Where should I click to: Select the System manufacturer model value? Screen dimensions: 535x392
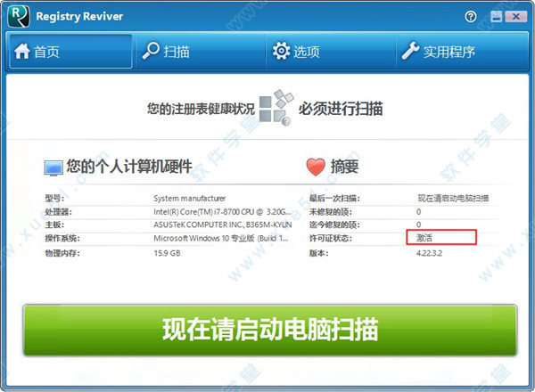[x=189, y=199]
